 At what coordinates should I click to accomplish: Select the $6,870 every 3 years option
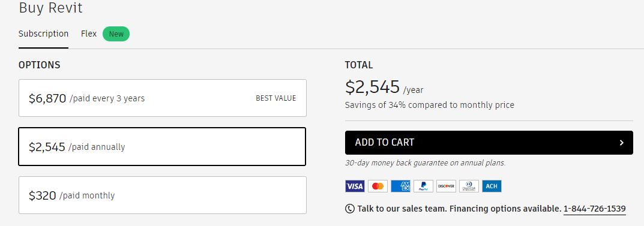[x=162, y=98]
